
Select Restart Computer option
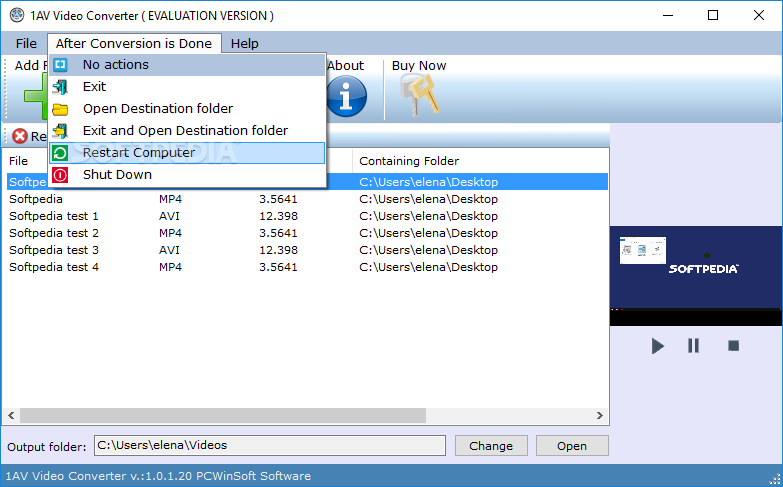coord(187,153)
